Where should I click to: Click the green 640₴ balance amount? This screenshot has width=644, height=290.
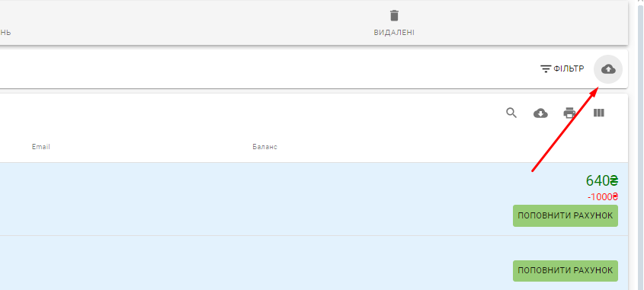pos(602,180)
